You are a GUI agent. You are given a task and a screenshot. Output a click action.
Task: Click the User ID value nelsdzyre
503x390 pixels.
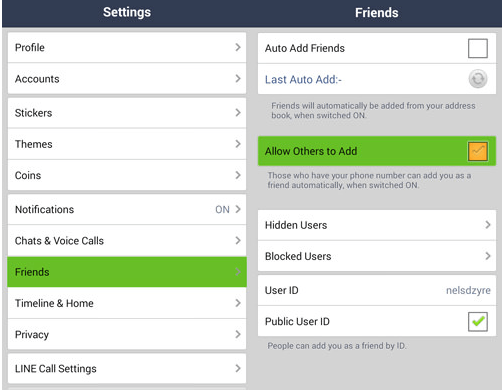[x=468, y=290]
